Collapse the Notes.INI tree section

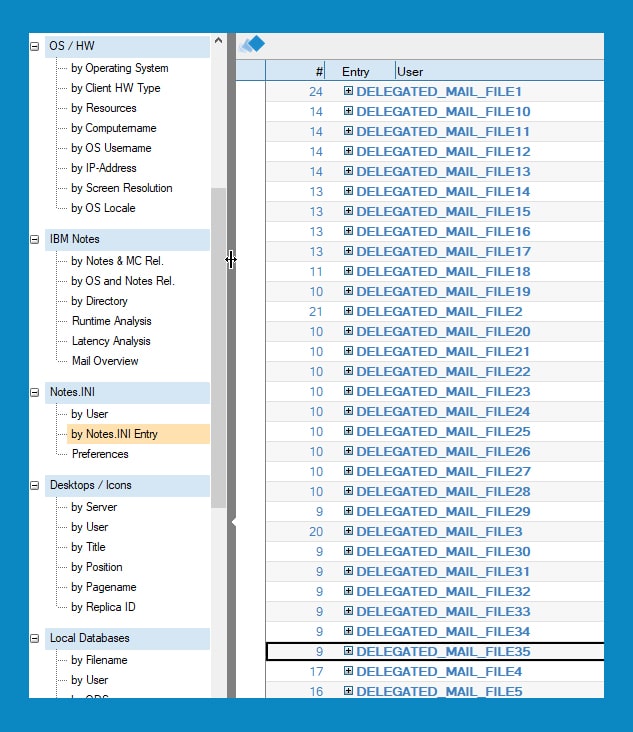tap(36, 392)
